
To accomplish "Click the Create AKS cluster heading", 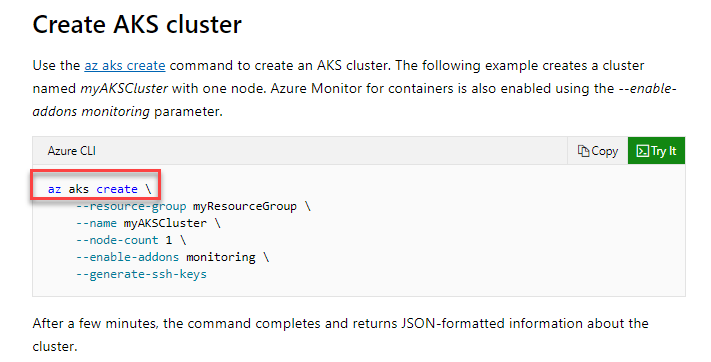I will (137, 24).
